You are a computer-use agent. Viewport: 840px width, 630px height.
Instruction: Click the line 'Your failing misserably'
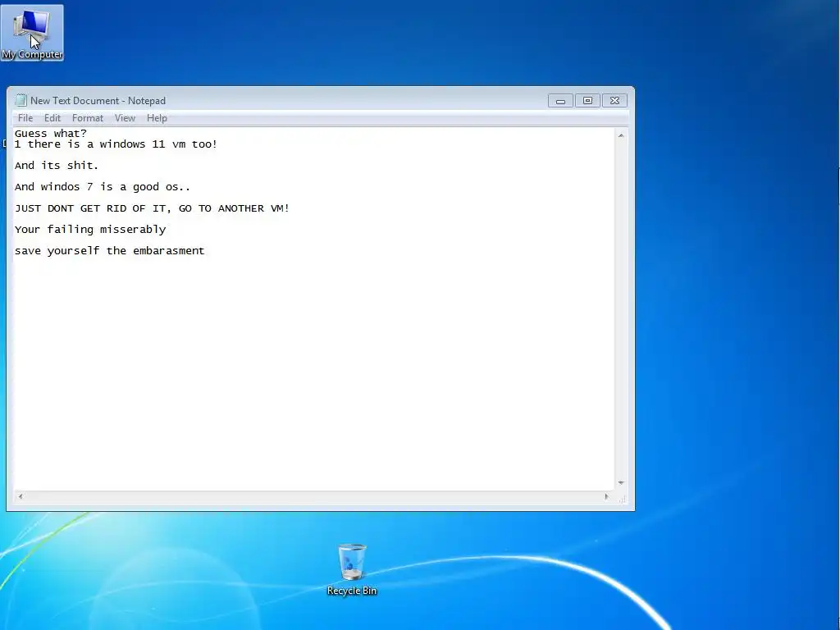(x=90, y=230)
